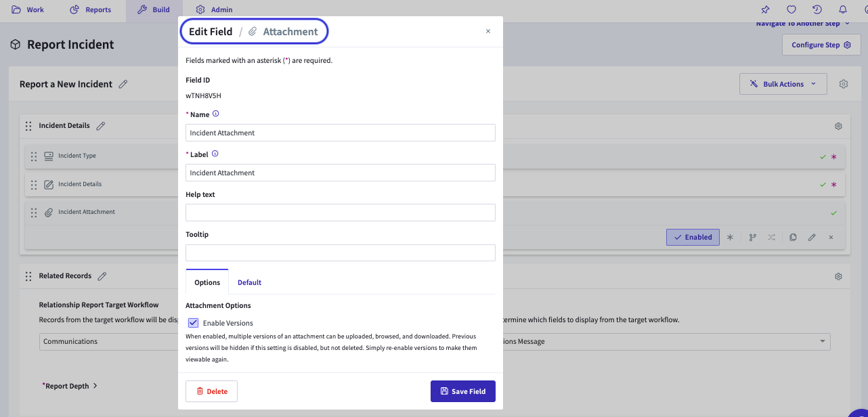The height and width of the screenshot is (417, 868).
Task: Click the Incident Attachment row drag handle
Action: point(34,213)
